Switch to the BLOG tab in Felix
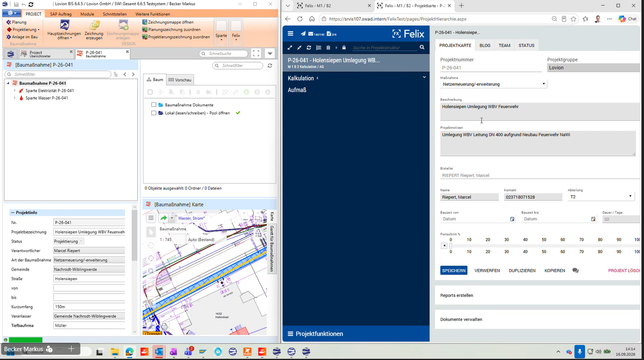 (485, 45)
